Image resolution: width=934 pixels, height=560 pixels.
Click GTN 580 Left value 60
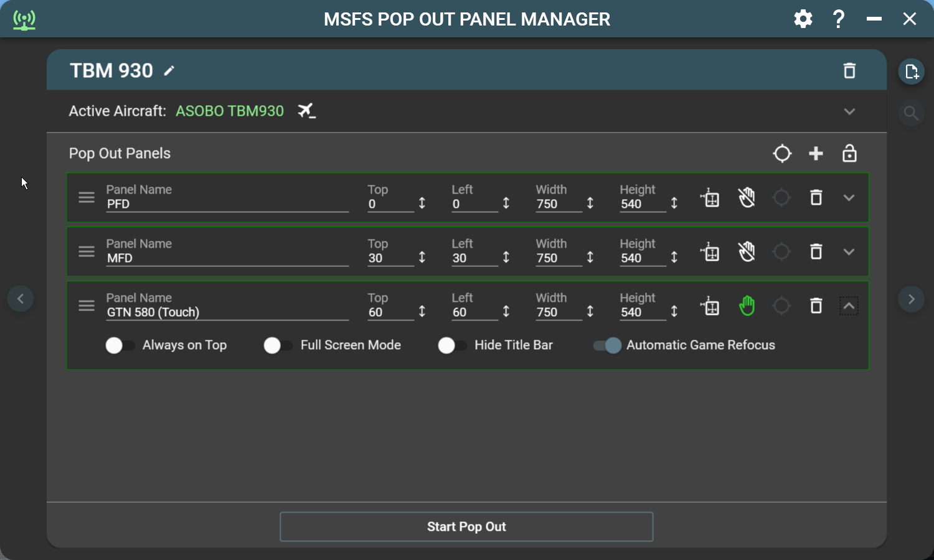pyautogui.click(x=474, y=312)
